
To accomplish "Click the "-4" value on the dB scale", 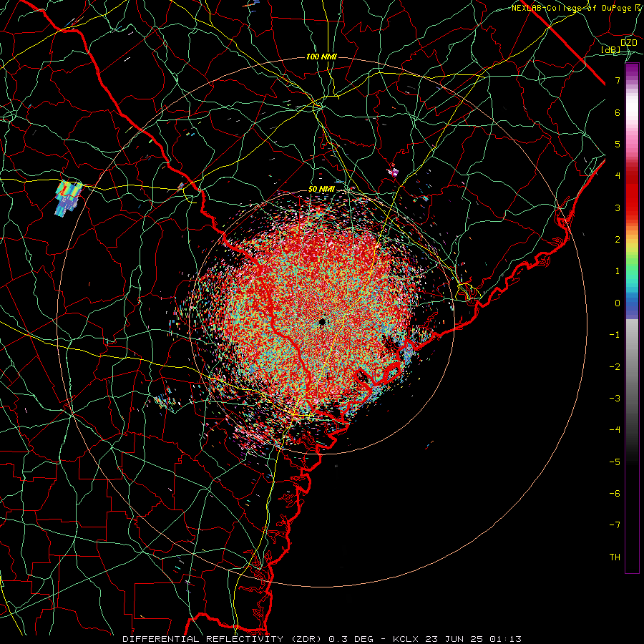I will pos(615,430).
